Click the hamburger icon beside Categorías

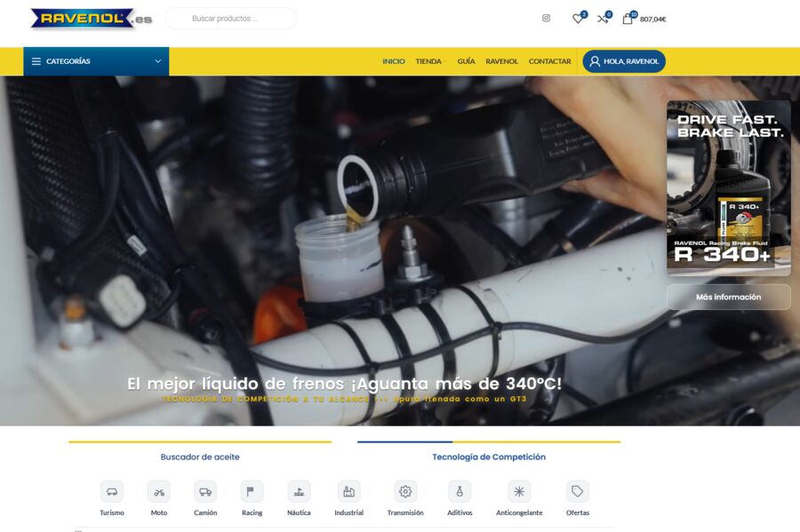[36, 61]
